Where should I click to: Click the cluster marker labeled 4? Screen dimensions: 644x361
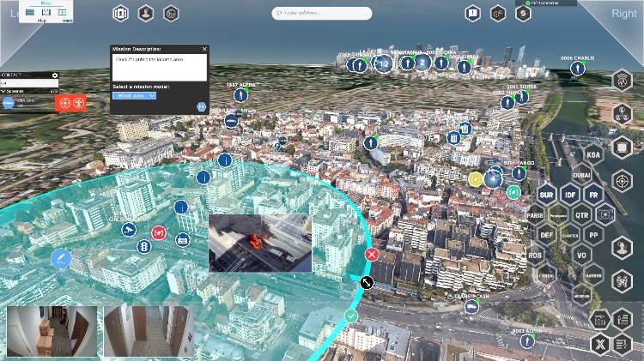493,179
